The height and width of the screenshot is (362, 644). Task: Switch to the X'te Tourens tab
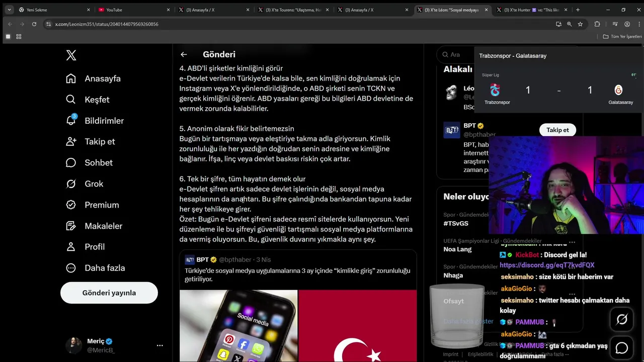pos(293,10)
